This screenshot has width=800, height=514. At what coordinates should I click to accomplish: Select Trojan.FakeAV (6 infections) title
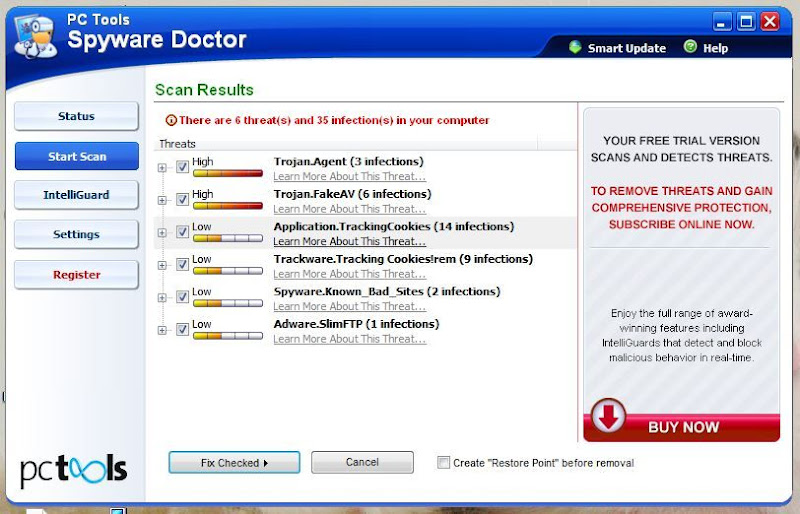coord(352,194)
